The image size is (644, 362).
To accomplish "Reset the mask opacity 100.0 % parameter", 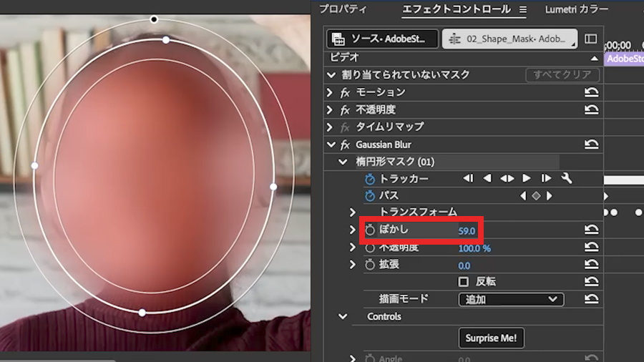I will [x=592, y=246].
